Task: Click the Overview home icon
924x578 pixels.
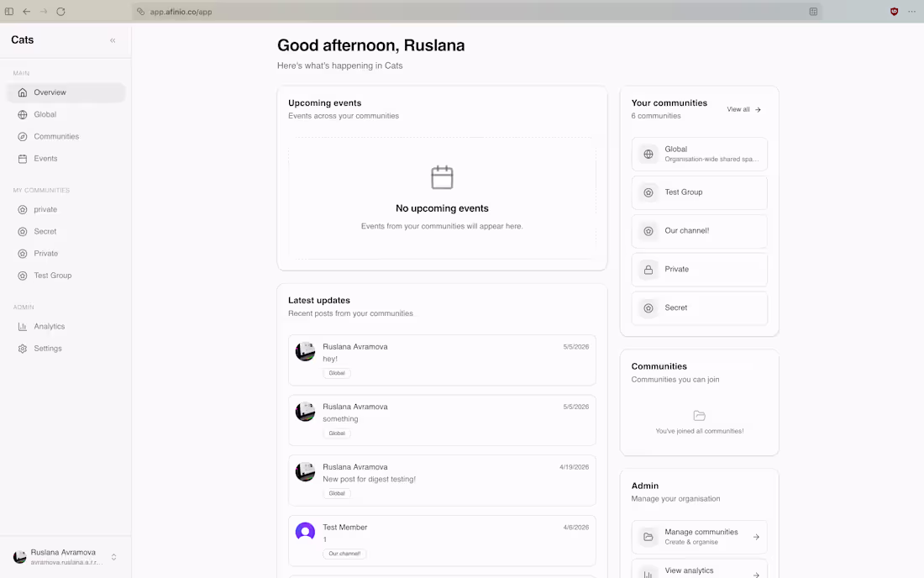Action: (23, 92)
